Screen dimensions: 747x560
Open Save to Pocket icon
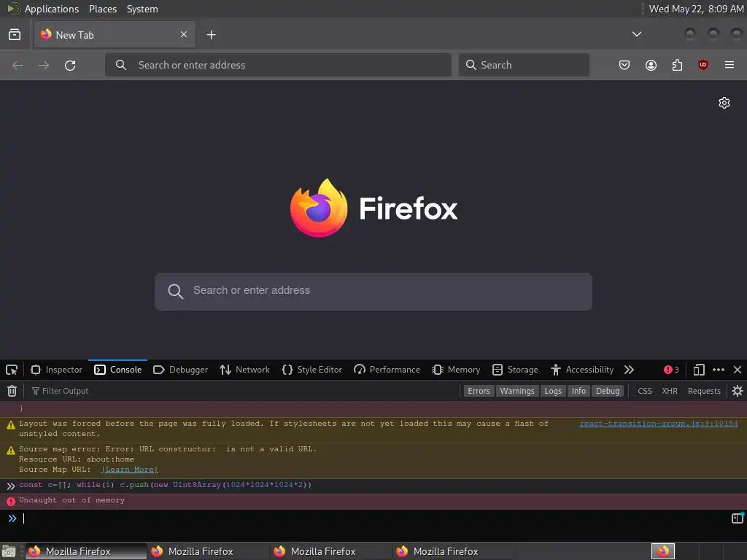click(624, 65)
